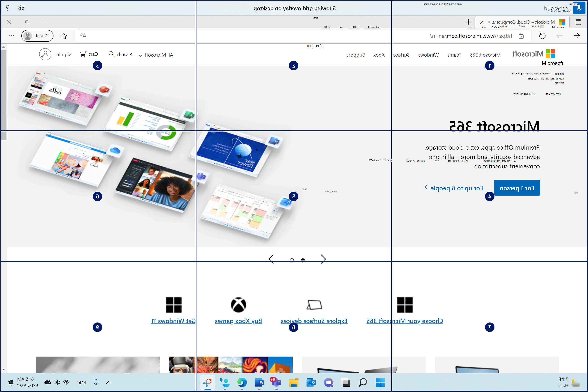The image size is (588, 392).
Task: Open the Favorites star icon
Action: (63, 36)
